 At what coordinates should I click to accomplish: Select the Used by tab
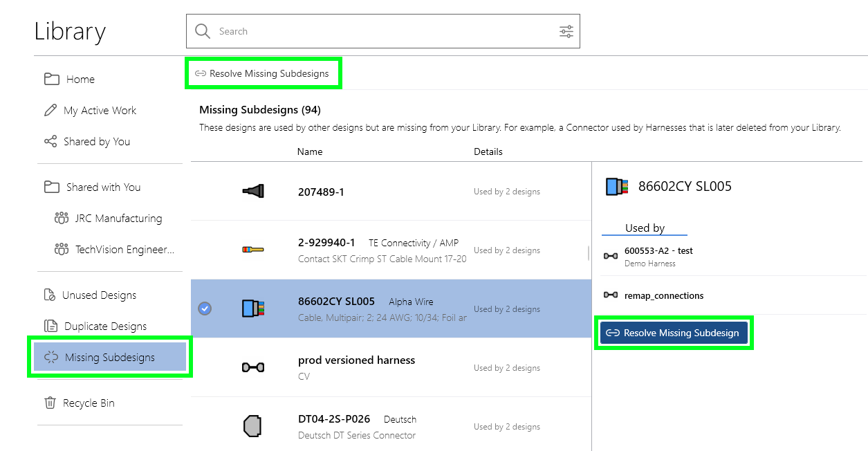tap(645, 228)
